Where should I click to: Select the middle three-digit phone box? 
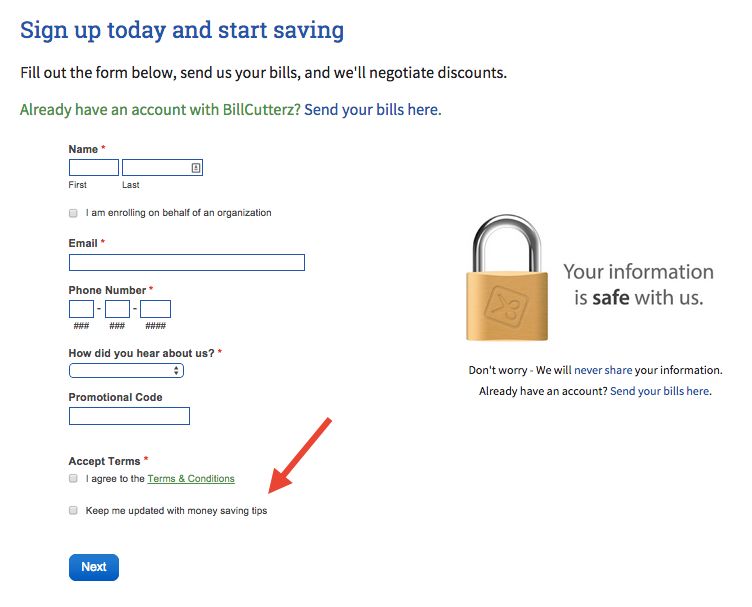pyautogui.click(x=118, y=309)
